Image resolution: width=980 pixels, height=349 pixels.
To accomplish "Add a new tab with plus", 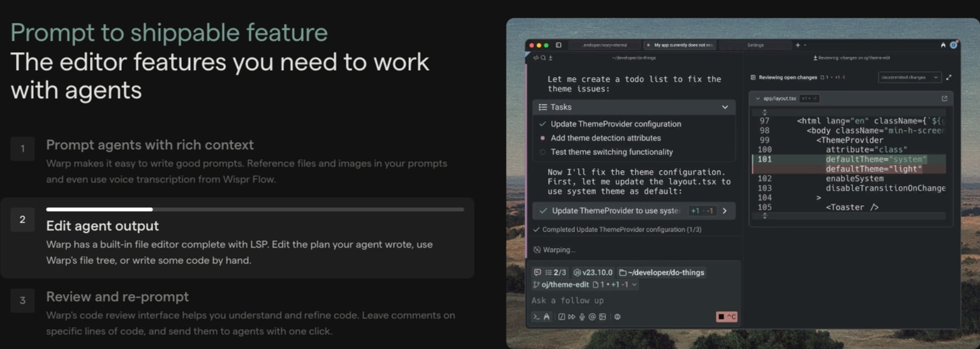I will point(798,45).
